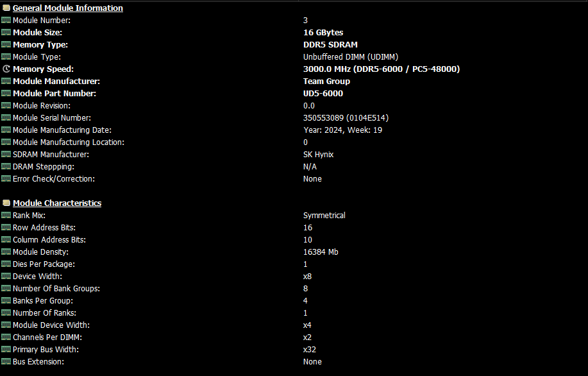Click the 16384 Mb Module Density value
The height and width of the screenshot is (376, 588).
[x=321, y=252]
